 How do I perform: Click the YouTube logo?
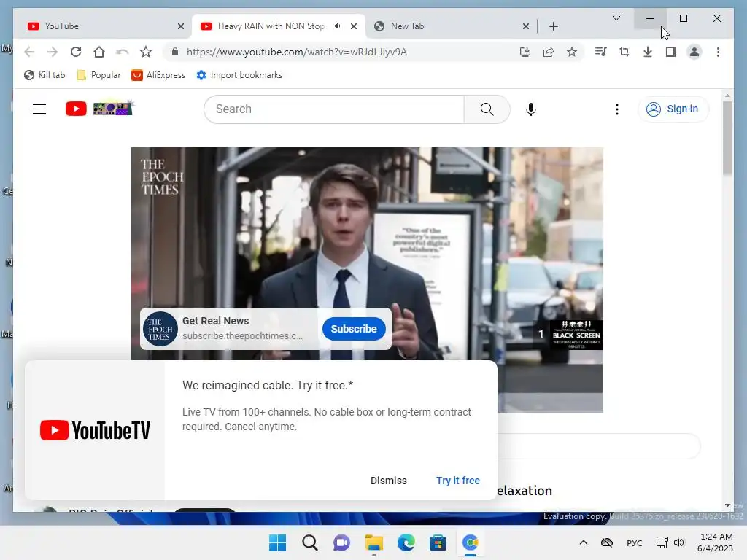tap(99, 109)
